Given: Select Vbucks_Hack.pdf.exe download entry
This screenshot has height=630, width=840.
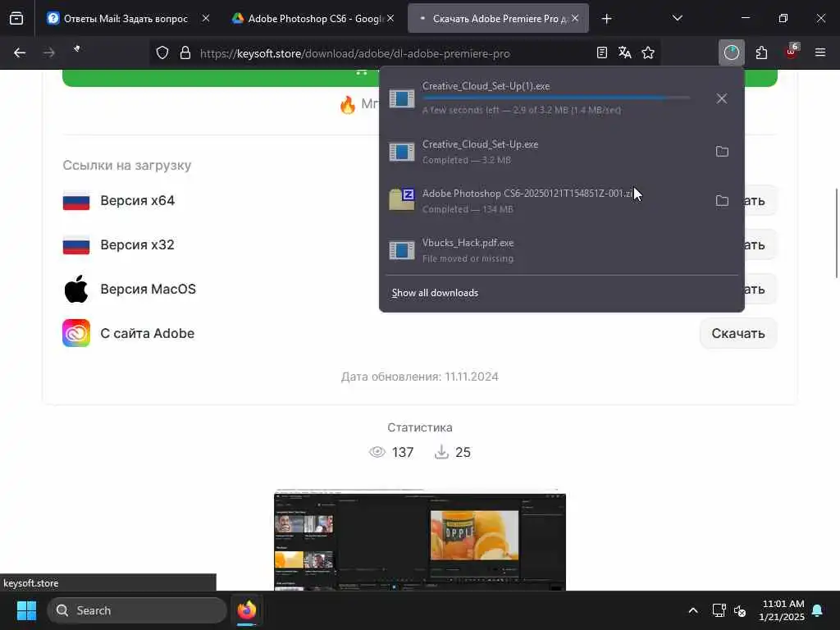Looking at the screenshot, I should (561, 250).
